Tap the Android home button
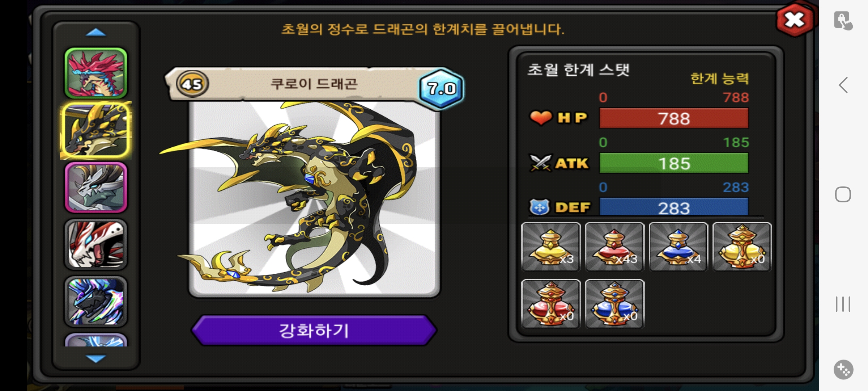Image resolution: width=868 pixels, height=391 pixels. pos(843,194)
